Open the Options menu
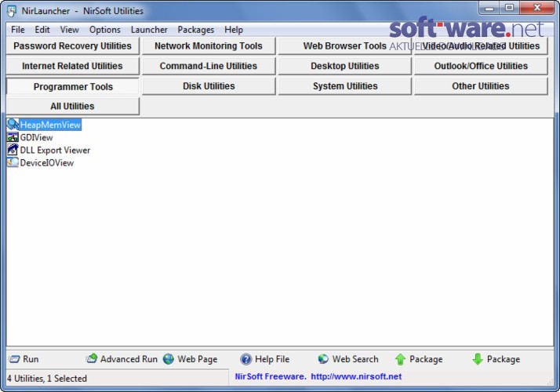The width and height of the screenshot is (560, 392). 104,30
